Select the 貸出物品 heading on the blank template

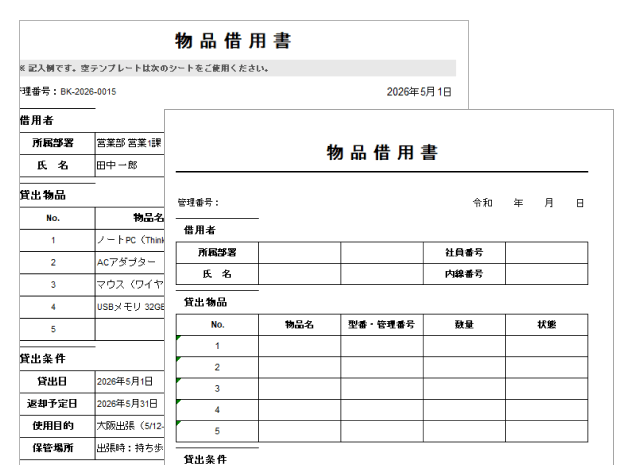pyautogui.click(x=205, y=302)
